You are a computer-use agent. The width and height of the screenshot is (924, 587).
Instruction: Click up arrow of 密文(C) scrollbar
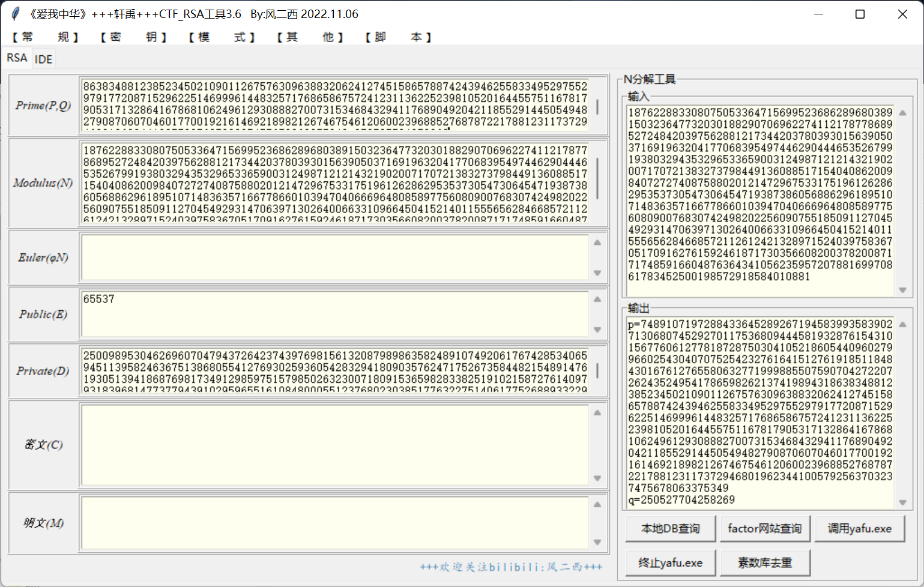click(x=597, y=412)
